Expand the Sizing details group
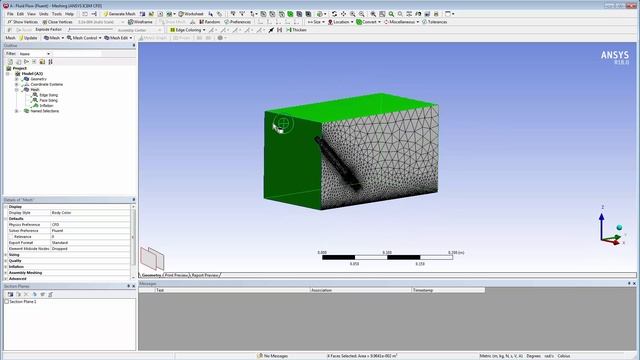The height and width of the screenshot is (360, 640). click(x=6, y=255)
